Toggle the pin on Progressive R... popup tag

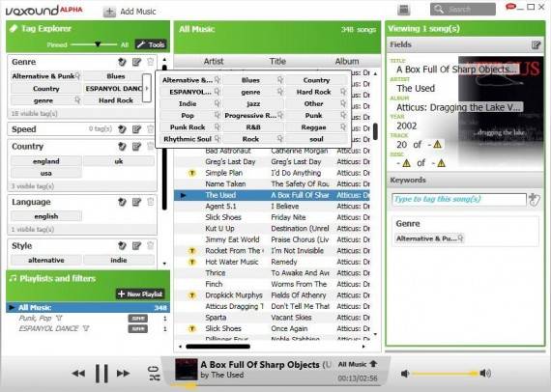[280, 116]
